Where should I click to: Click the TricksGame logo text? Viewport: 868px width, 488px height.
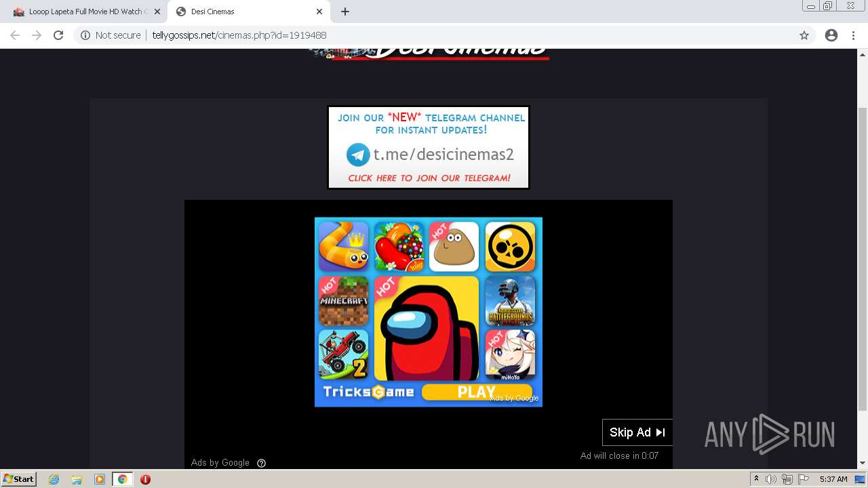point(368,392)
